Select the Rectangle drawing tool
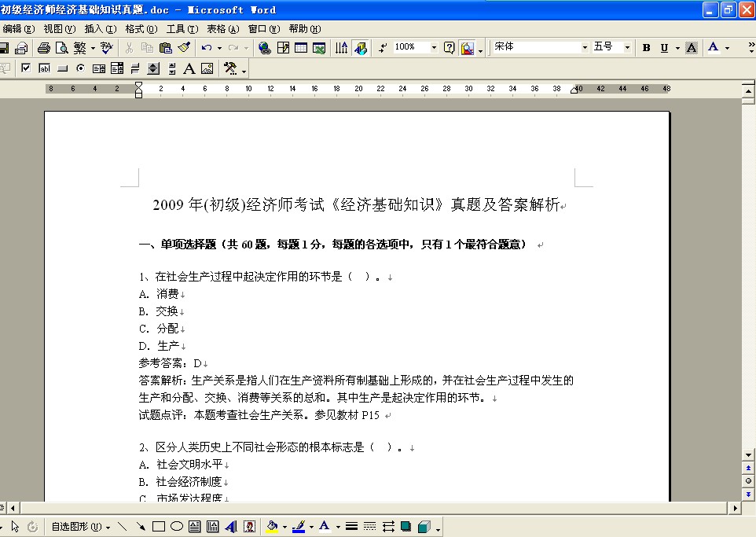 (158, 527)
